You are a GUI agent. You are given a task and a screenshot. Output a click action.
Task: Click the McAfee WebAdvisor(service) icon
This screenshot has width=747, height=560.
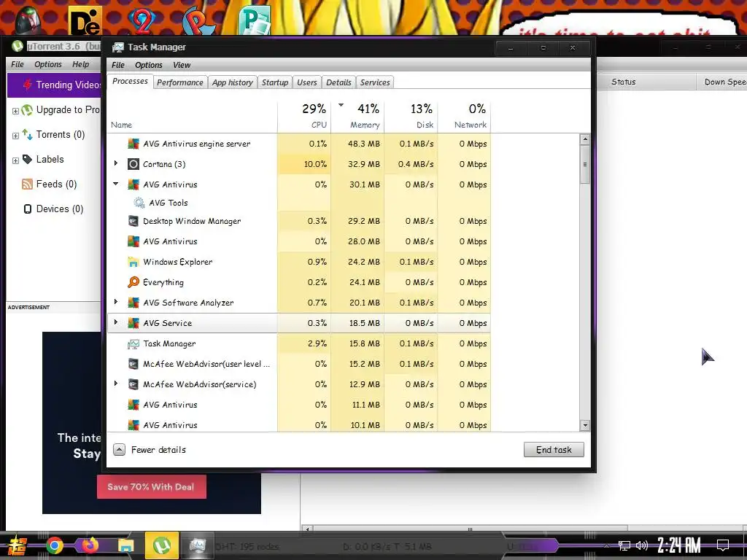(x=133, y=384)
